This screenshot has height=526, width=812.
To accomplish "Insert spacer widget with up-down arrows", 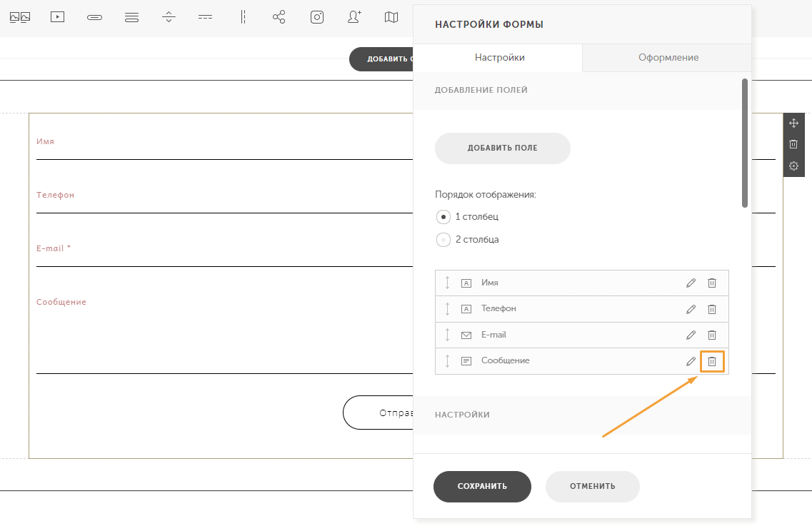I will (169, 17).
